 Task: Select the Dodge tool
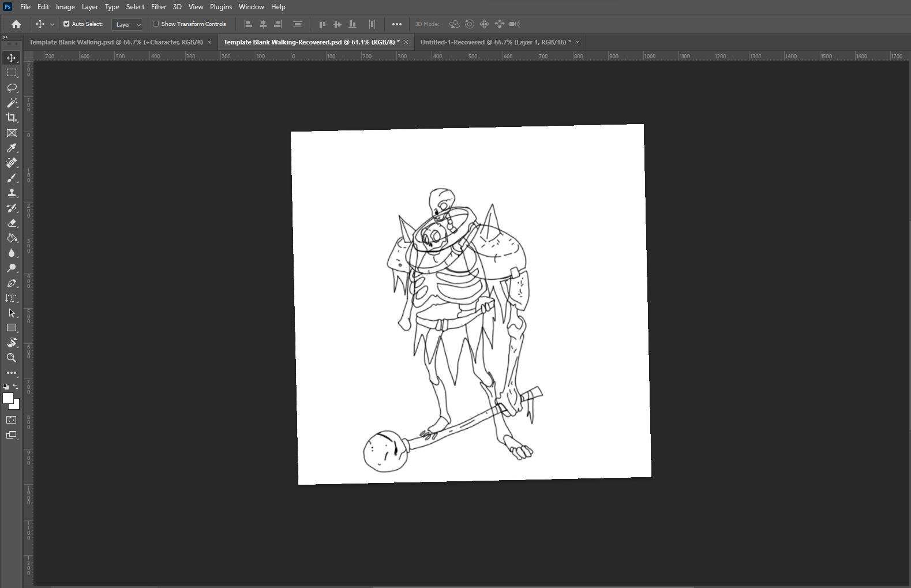(12, 268)
